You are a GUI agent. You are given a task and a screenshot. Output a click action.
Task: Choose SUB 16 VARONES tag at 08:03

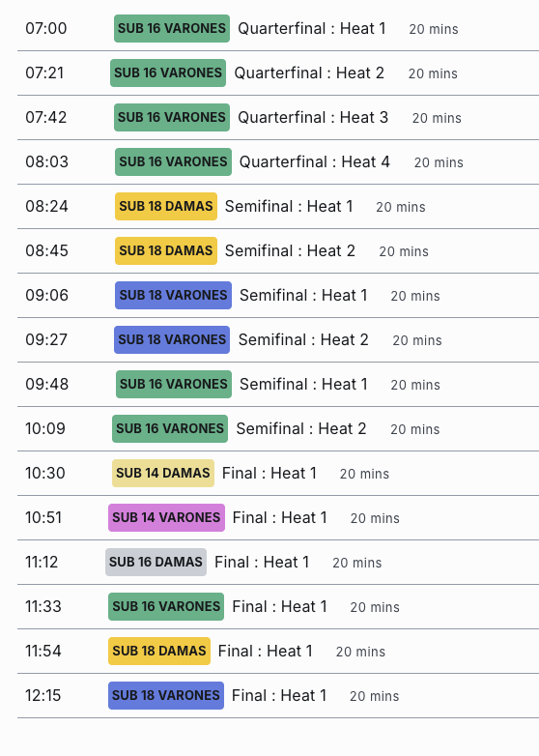(x=173, y=161)
